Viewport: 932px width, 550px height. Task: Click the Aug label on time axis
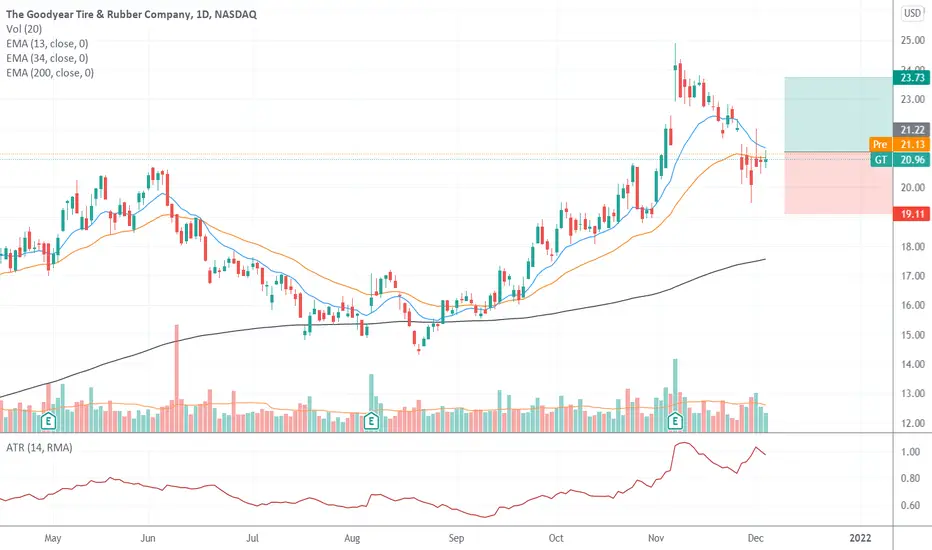[x=352, y=538]
